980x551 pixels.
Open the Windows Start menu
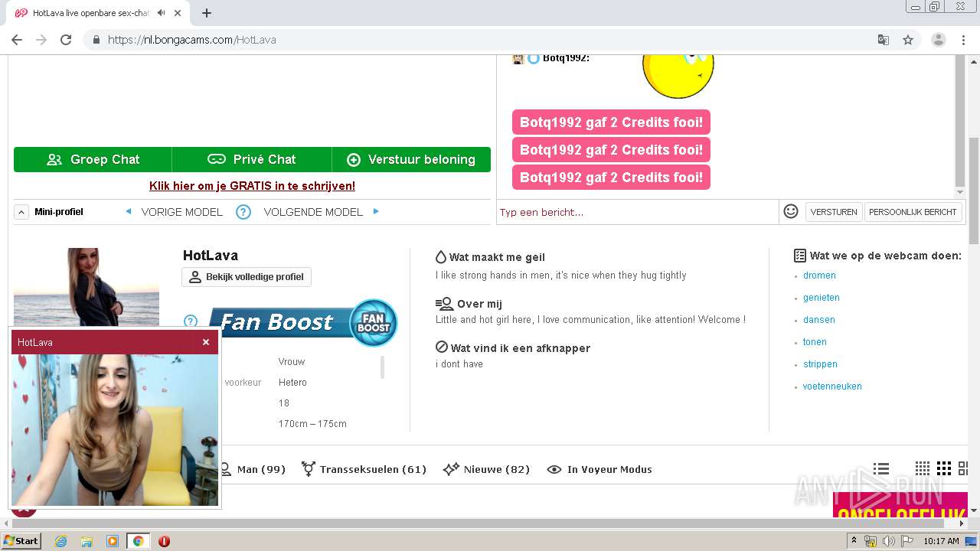coord(21,541)
